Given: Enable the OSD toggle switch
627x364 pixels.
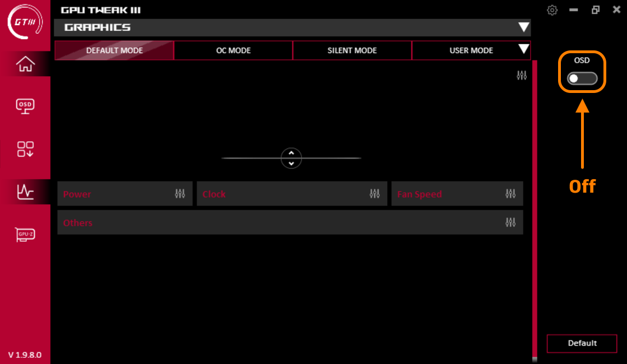Looking at the screenshot, I should coord(582,79).
